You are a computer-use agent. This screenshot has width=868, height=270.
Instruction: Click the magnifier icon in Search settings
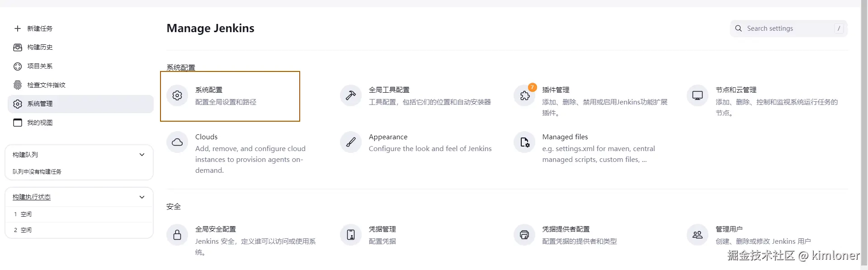click(x=738, y=28)
